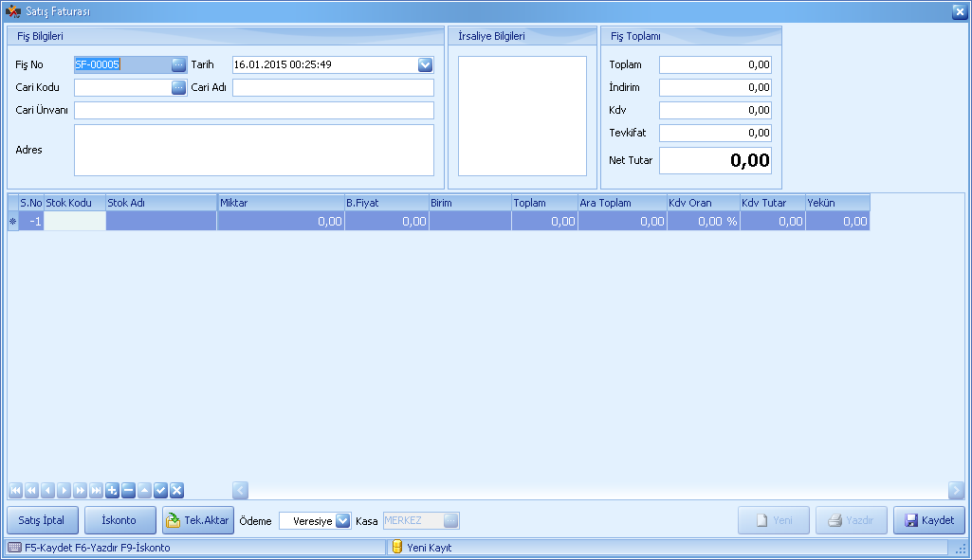Click the last record navigator icon
The height and width of the screenshot is (560, 972).
pyautogui.click(x=96, y=490)
